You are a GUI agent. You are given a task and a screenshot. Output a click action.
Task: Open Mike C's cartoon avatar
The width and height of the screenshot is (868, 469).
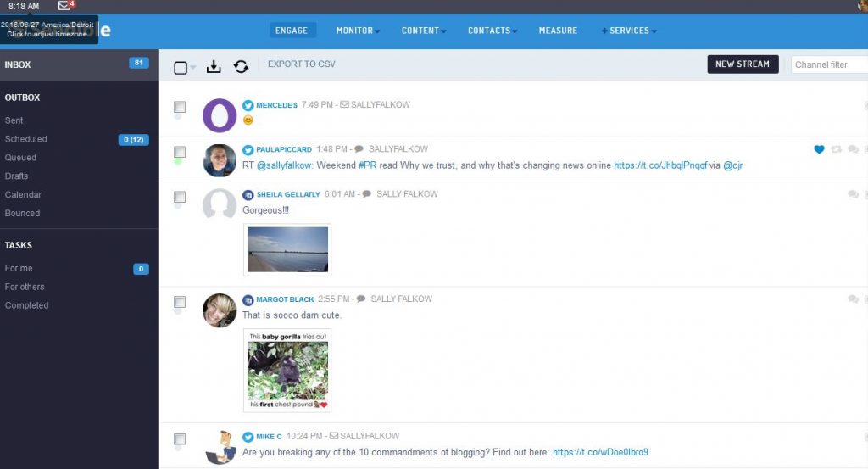coord(220,447)
